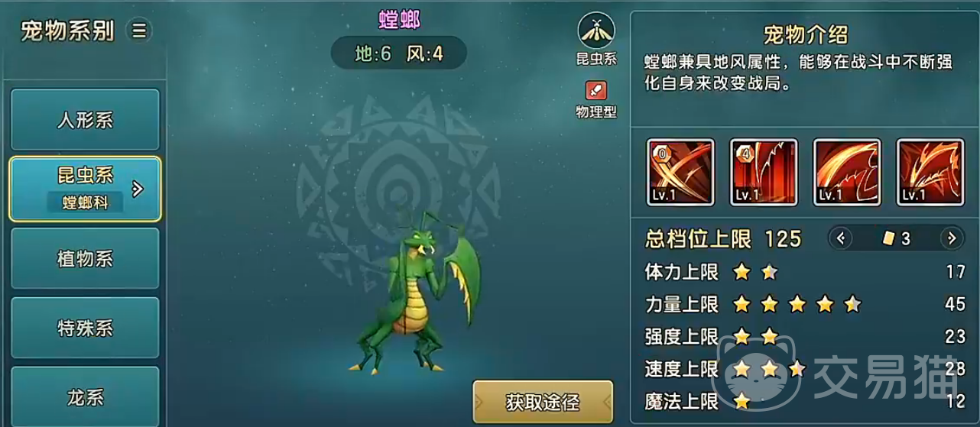Select the first skill icon with 0 badge
Viewport: 980px width, 427px height.
680,172
